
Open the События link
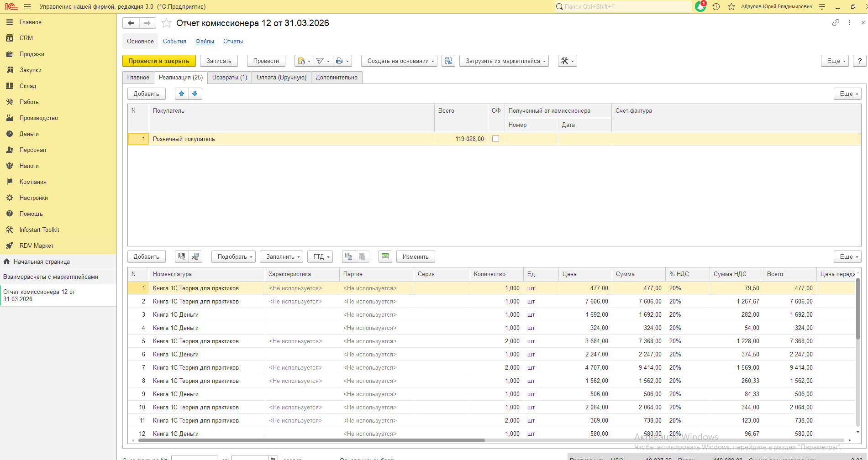(174, 42)
